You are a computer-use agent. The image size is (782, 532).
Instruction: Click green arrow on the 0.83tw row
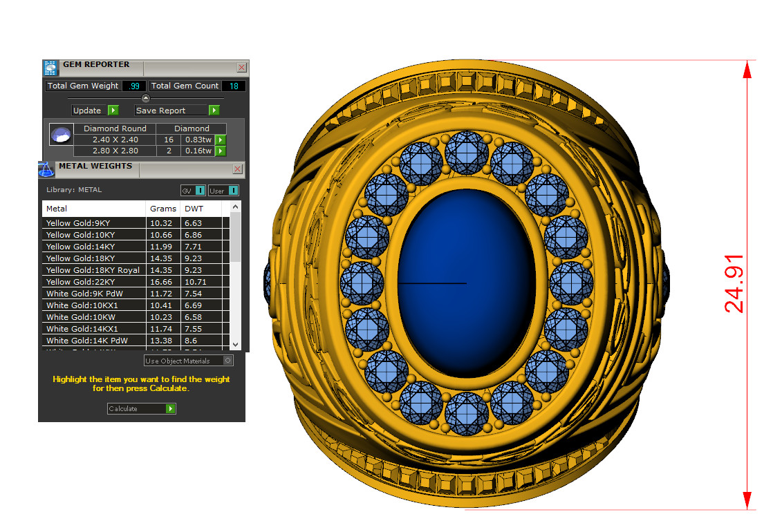pos(221,140)
